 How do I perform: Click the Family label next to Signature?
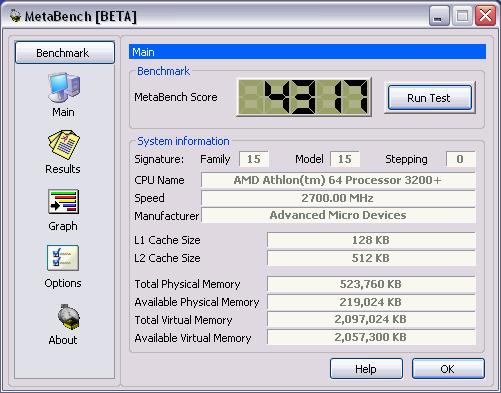(215, 159)
